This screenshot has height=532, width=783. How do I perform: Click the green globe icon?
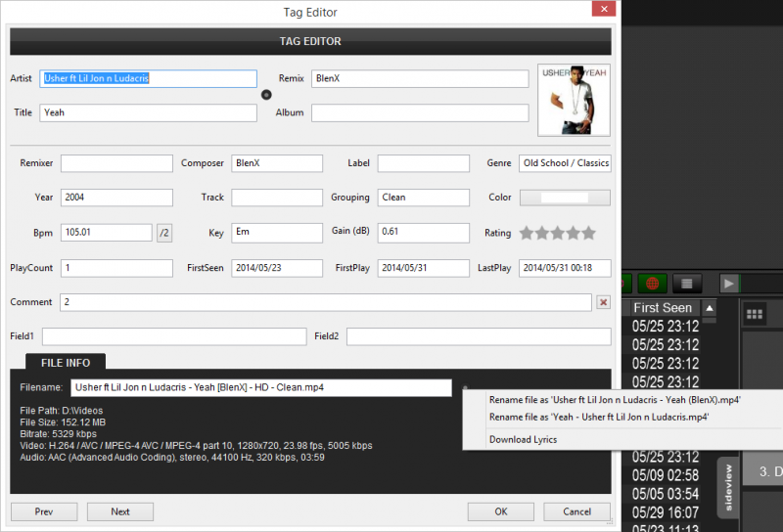pyautogui.click(x=648, y=283)
